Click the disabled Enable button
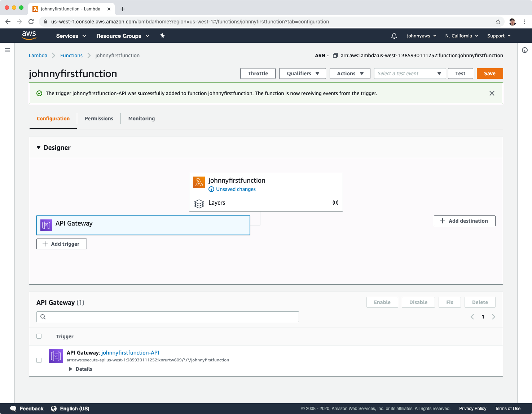Viewport: 532px width, 414px height. 382,302
